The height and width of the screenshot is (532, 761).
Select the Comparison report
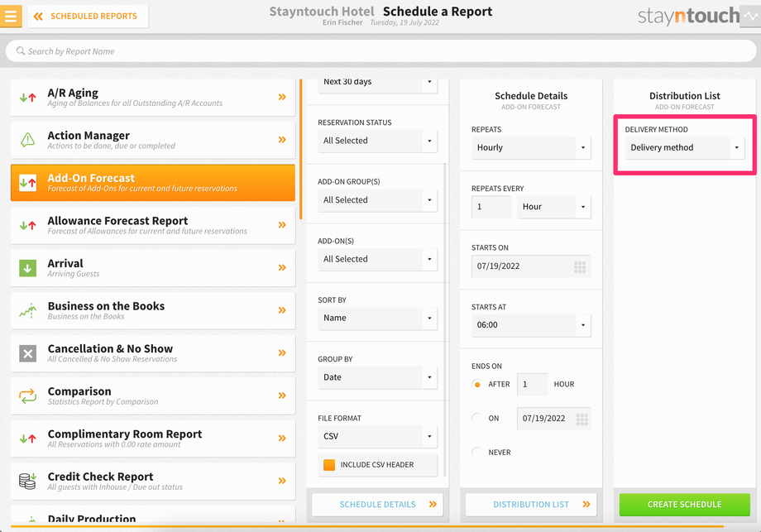[x=153, y=395]
